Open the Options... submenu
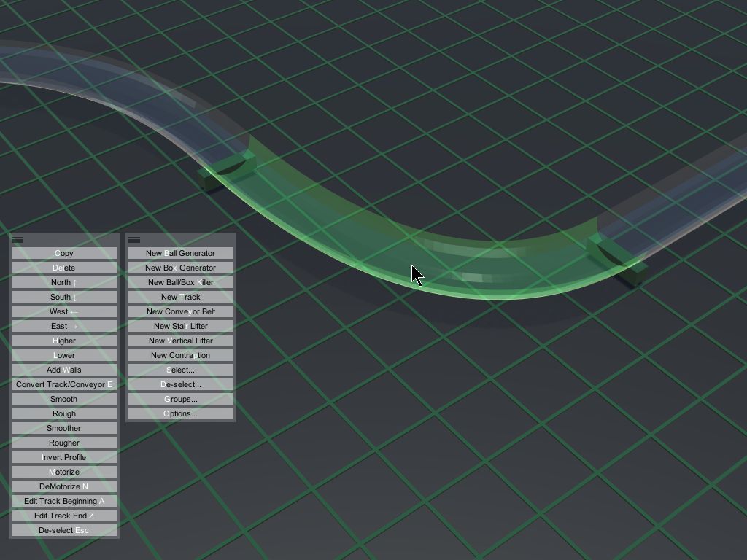747x560 pixels. 181,414
